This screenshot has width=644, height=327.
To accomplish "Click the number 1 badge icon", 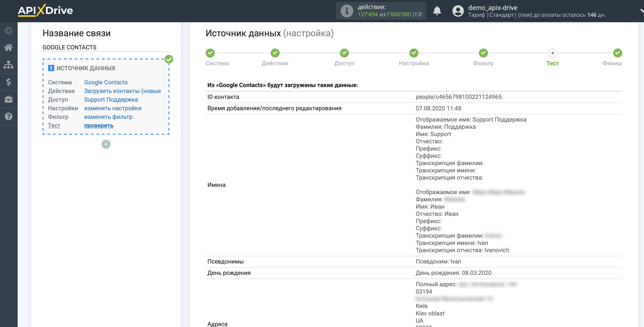I will click(x=51, y=68).
